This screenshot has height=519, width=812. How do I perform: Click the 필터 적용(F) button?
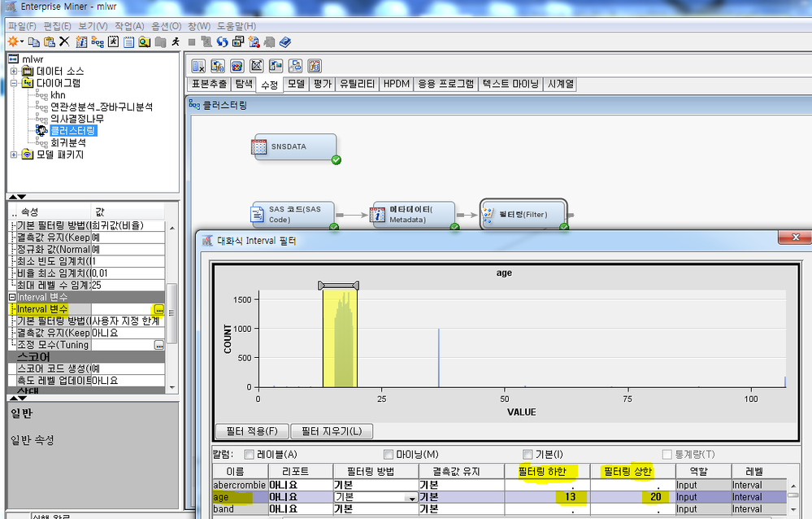pyautogui.click(x=251, y=430)
